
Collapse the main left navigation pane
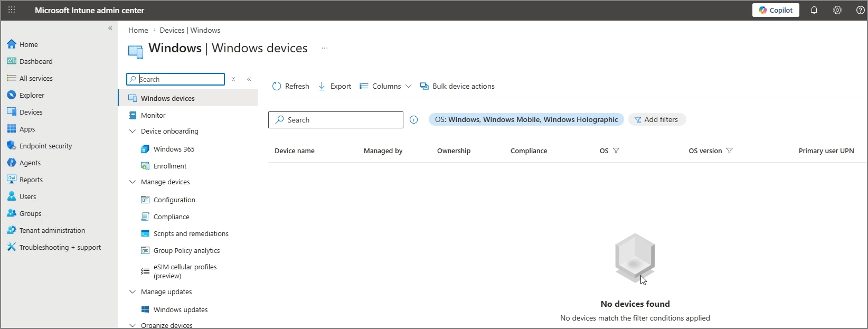point(110,28)
